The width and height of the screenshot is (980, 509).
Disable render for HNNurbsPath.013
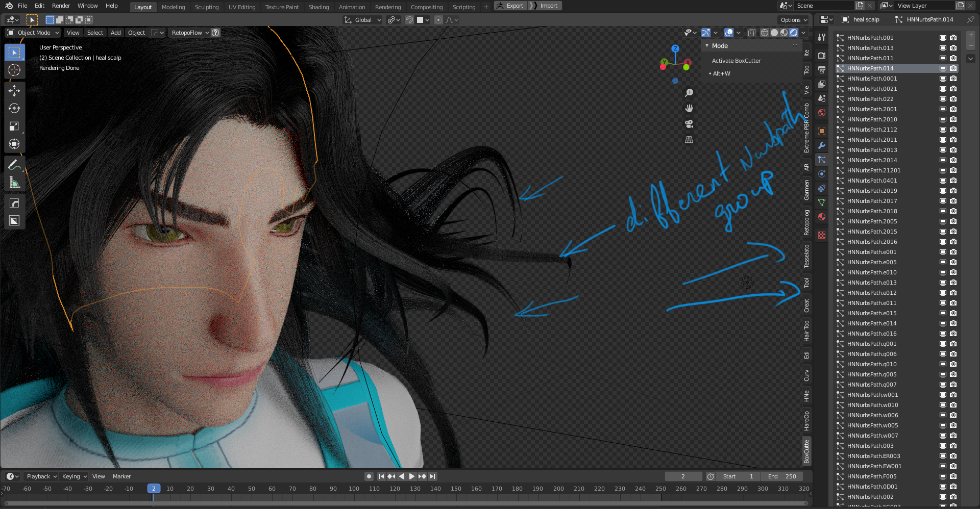(953, 48)
